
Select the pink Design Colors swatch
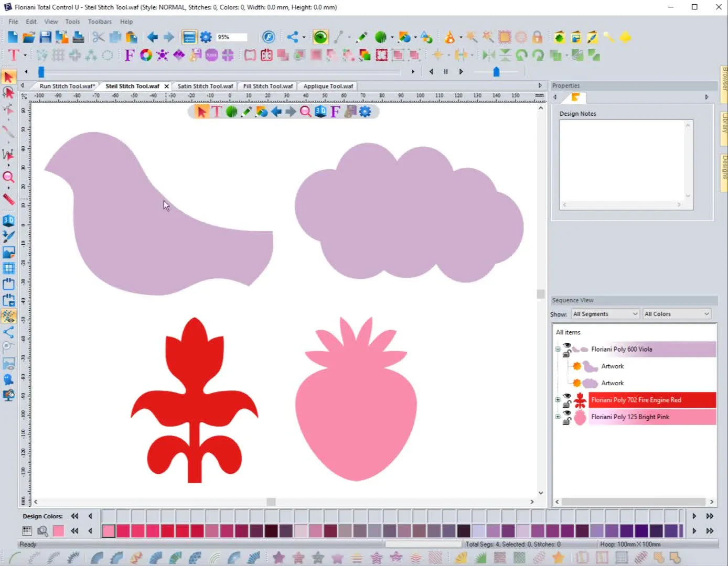(58, 531)
